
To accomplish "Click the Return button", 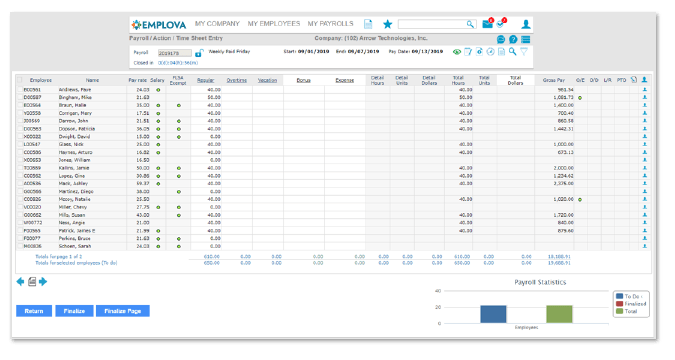I will coord(34,311).
